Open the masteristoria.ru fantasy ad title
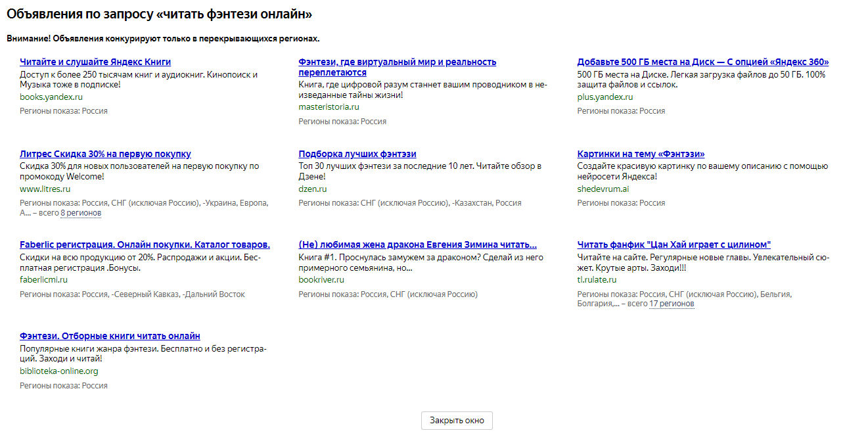This screenshot has height=441, width=868. point(397,67)
